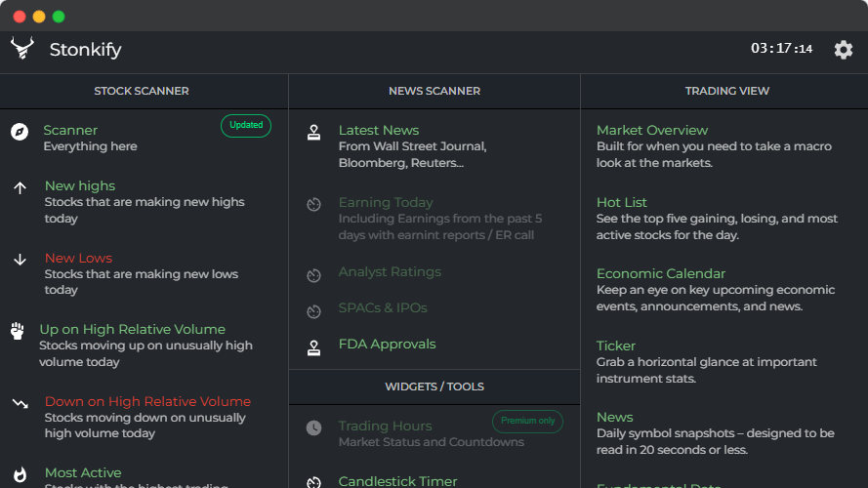The width and height of the screenshot is (868, 488).
Task: Open SPACs & IPOs
Action: point(383,307)
